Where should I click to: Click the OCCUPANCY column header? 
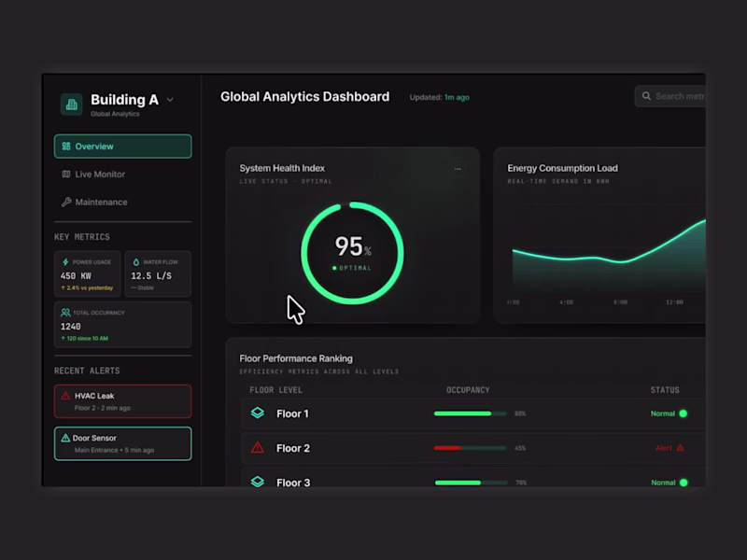click(468, 390)
